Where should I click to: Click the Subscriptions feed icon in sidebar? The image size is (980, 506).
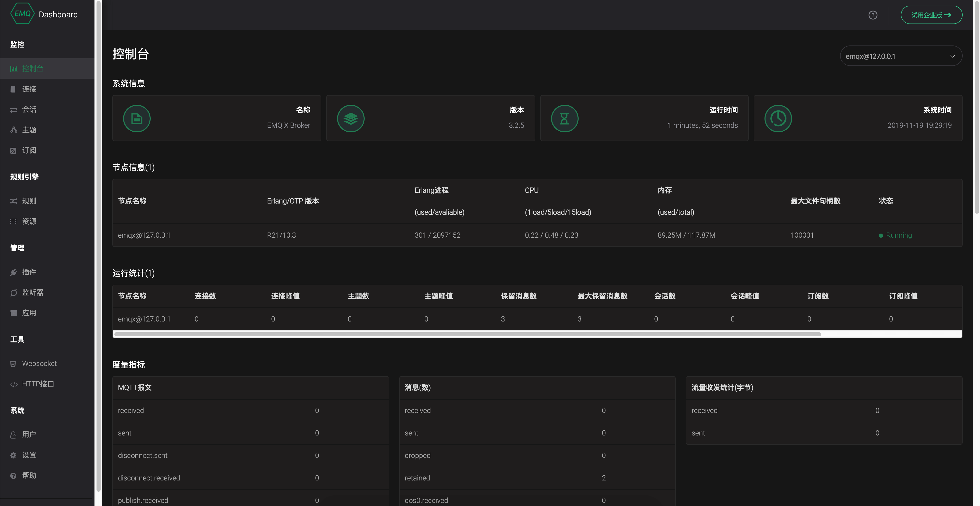click(x=13, y=150)
